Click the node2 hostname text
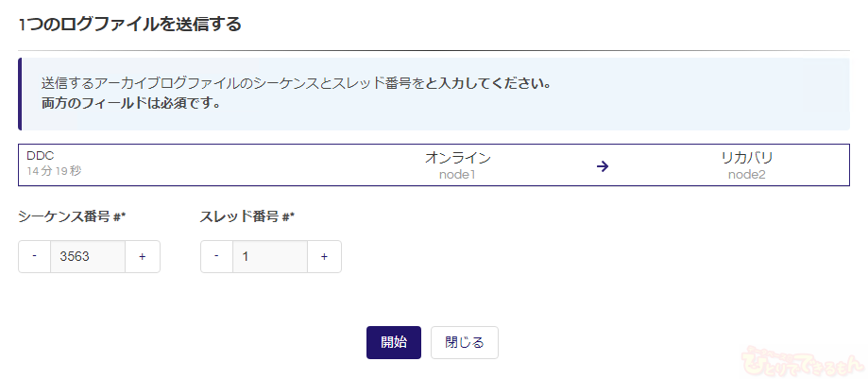The width and height of the screenshot is (868, 379). pyautogui.click(x=746, y=175)
